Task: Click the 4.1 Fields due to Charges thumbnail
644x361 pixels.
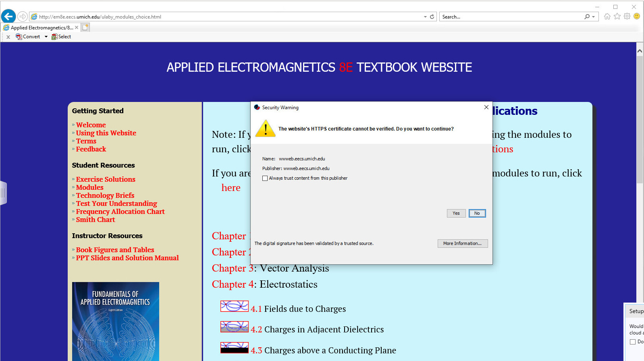Action: [x=234, y=306]
